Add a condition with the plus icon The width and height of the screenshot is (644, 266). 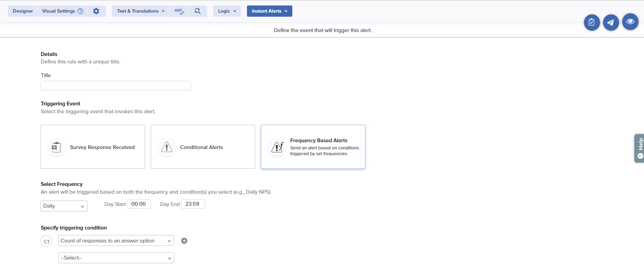pos(184,241)
